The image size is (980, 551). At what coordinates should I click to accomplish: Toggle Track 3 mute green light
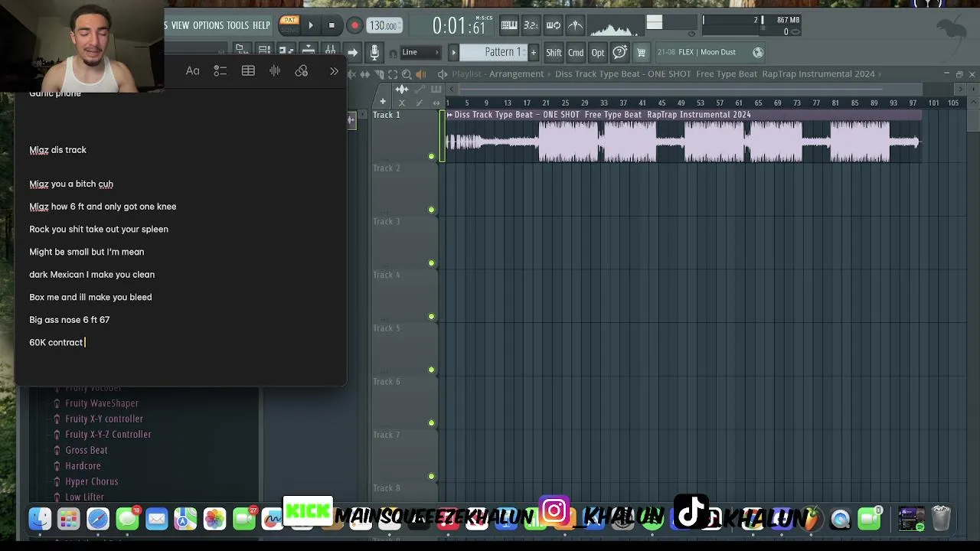(431, 263)
